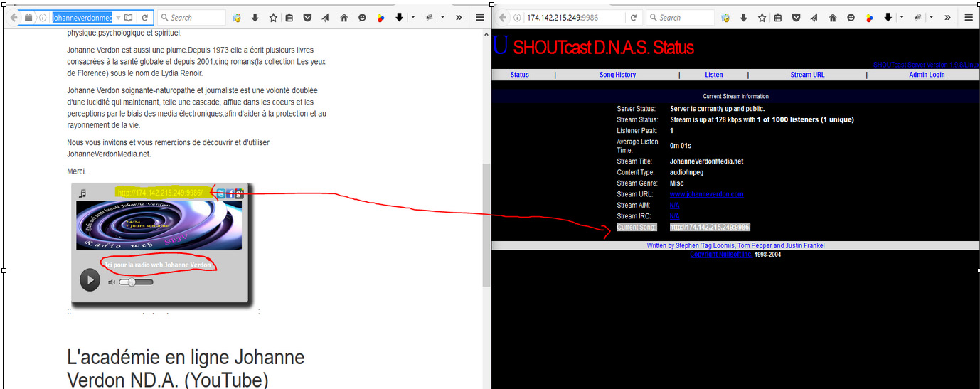Open downloads panel in right browser
The height and width of the screenshot is (389, 980).
click(744, 18)
